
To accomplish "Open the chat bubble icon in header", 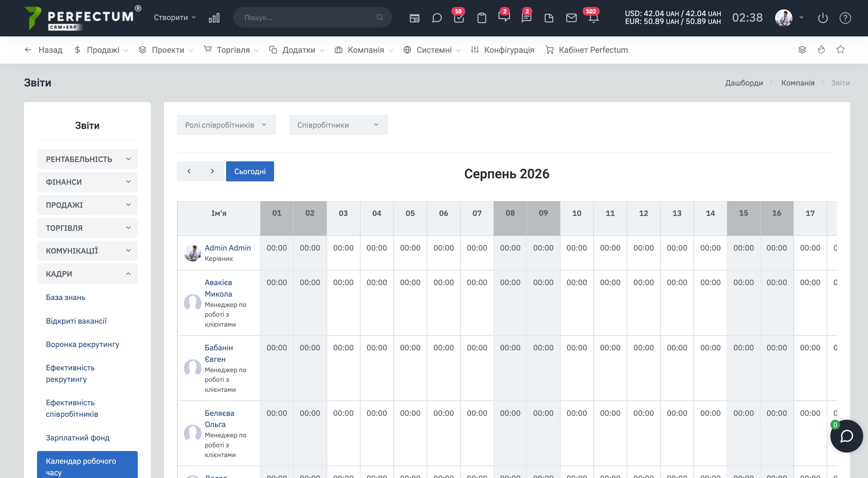I will pos(437,18).
